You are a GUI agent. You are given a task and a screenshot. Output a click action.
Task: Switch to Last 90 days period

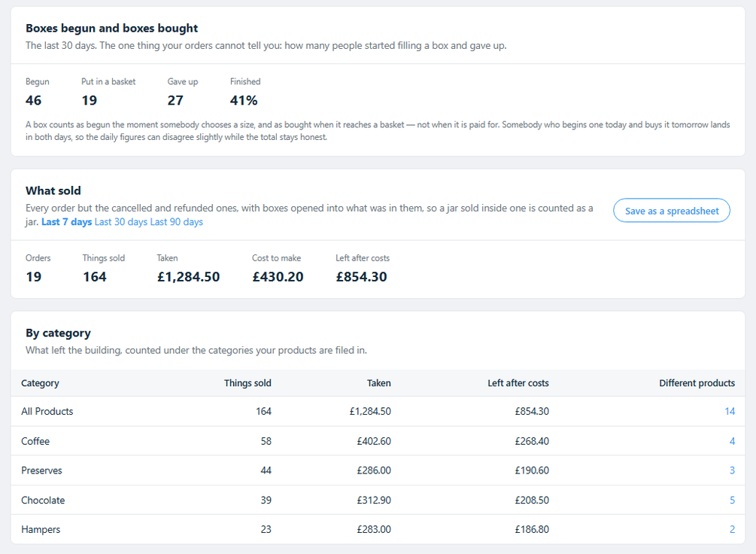(x=177, y=222)
